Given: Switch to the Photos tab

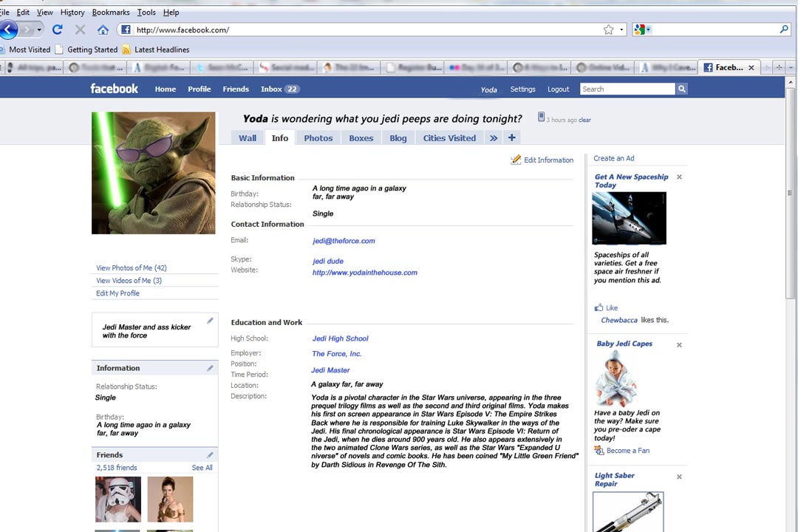Looking at the screenshot, I should [318, 138].
